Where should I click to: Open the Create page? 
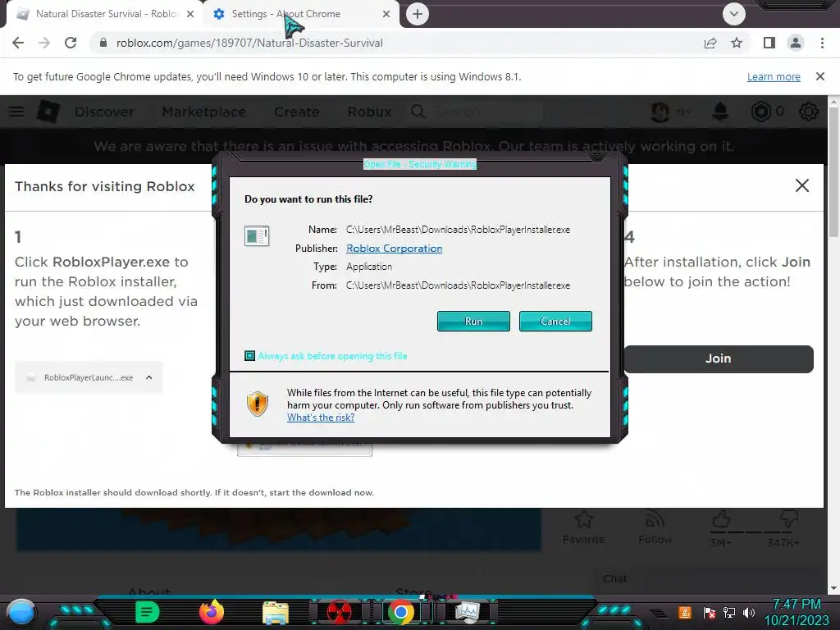coord(297,112)
